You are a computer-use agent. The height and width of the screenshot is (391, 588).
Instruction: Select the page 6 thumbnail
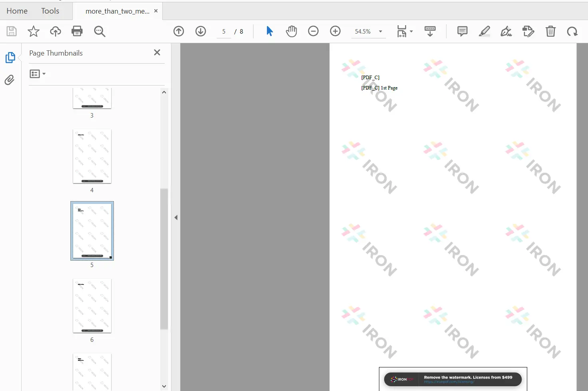[92, 306]
